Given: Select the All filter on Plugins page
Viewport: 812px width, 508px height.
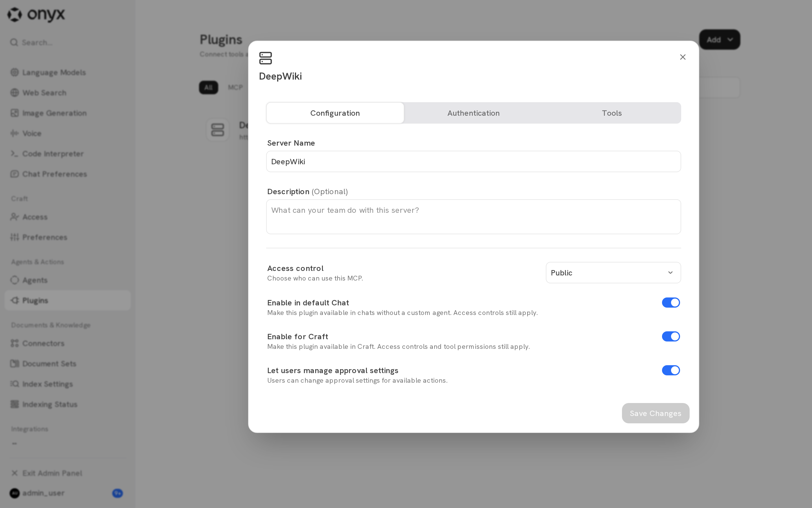Looking at the screenshot, I should (208, 87).
